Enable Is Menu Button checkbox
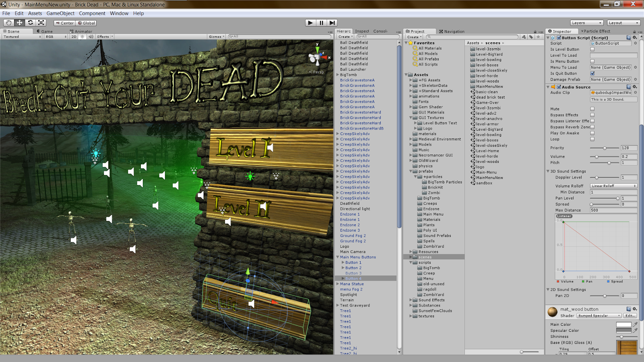 point(592,62)
